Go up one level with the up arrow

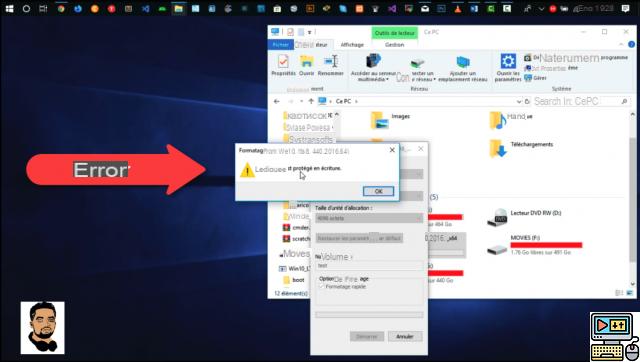311,101
